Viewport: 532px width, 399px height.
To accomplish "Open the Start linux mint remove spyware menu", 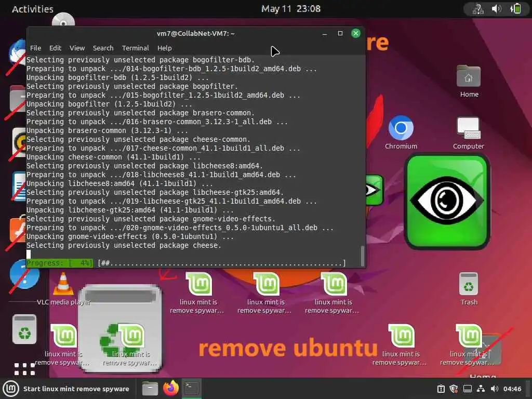I will click(66, 389).
